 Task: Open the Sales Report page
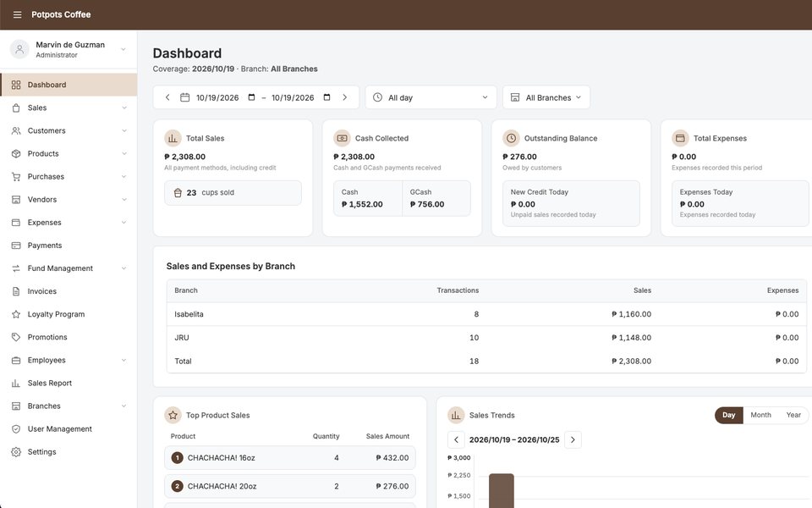tap(69, 383)
